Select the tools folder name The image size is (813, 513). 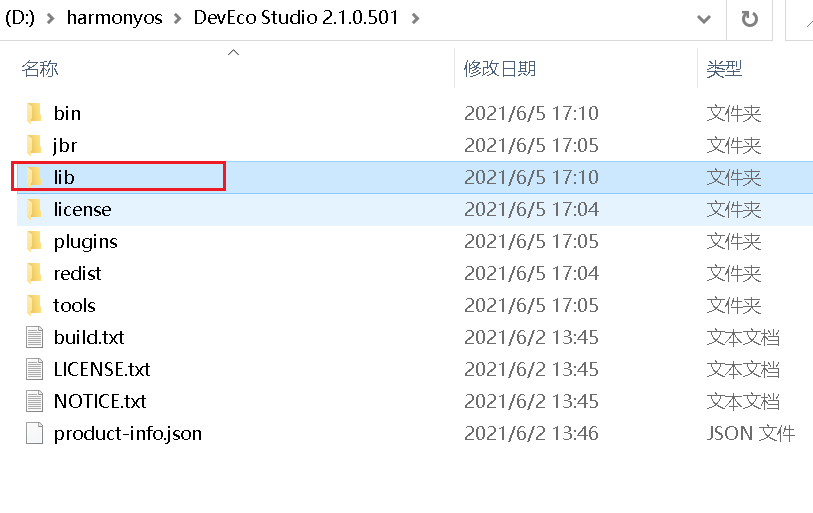[x=75, y=305]
